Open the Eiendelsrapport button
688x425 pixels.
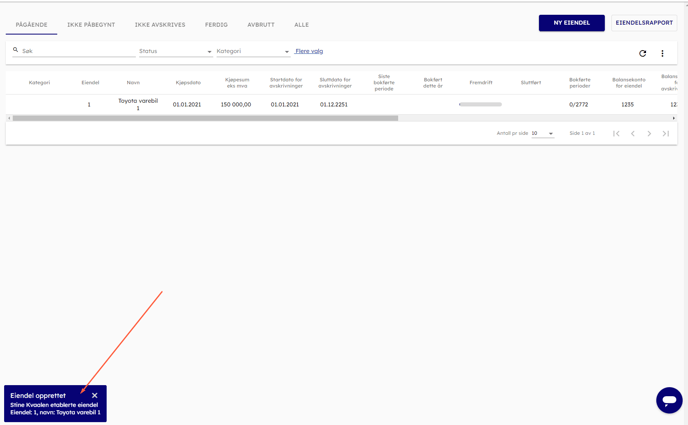tap(644, 23)
